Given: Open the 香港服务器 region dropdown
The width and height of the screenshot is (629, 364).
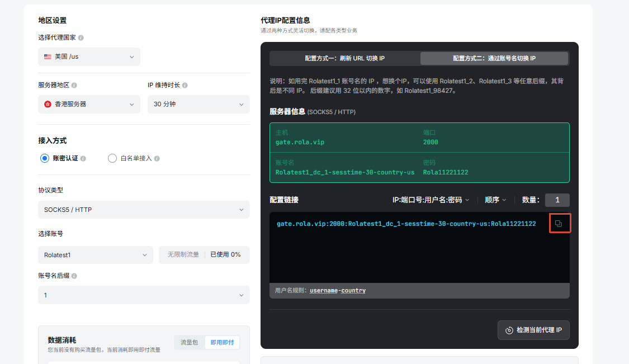Looking at the screenshot, I should [89, 104].
